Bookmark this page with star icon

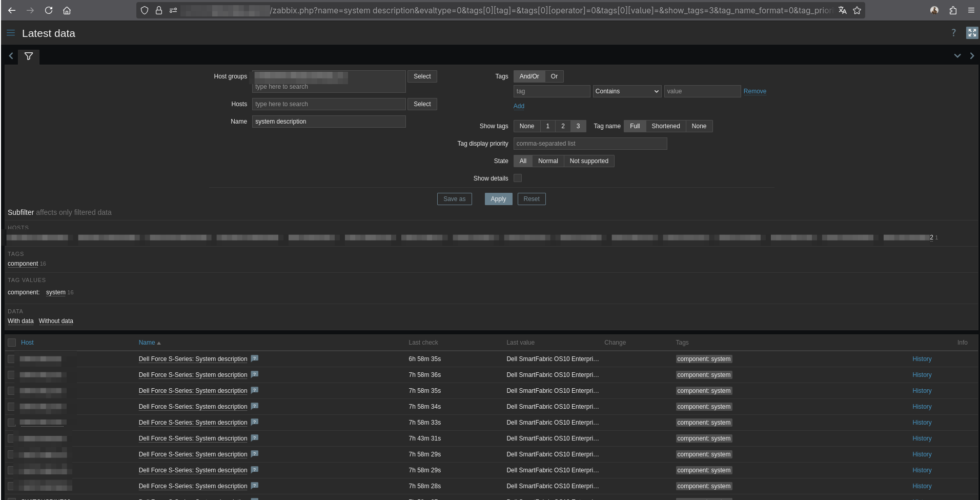[857, 10]
